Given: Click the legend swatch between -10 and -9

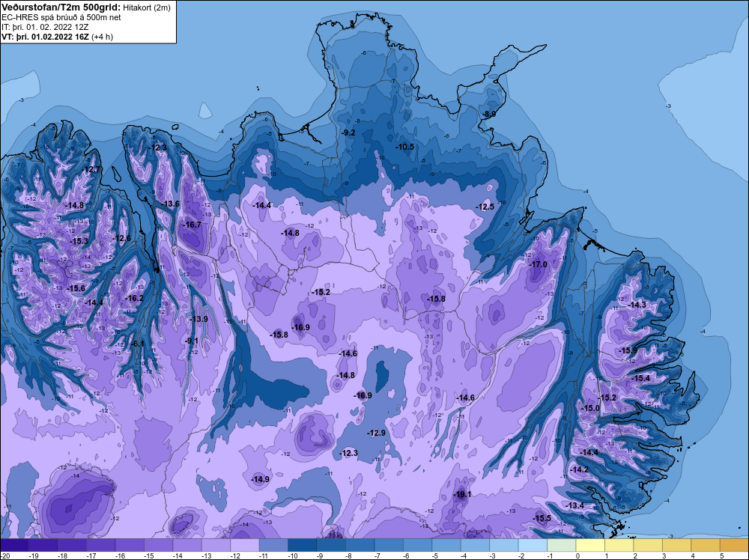Looking at the screenshot, I should click(302, 545).
